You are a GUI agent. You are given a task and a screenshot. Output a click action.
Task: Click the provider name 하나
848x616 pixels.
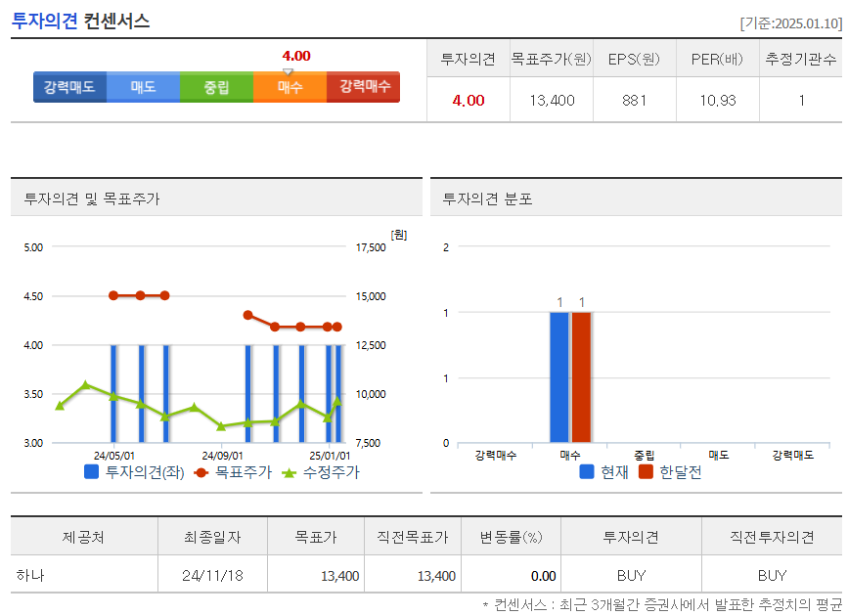pos(30,575)
